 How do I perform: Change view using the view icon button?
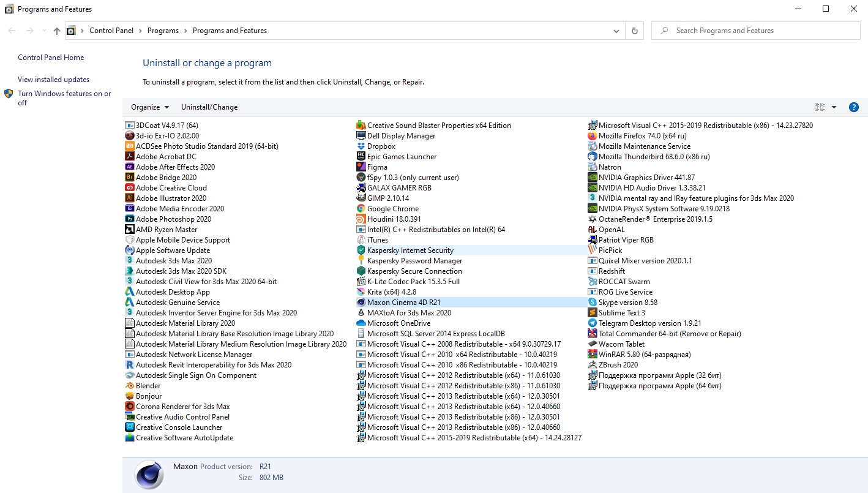pos(820,107)
